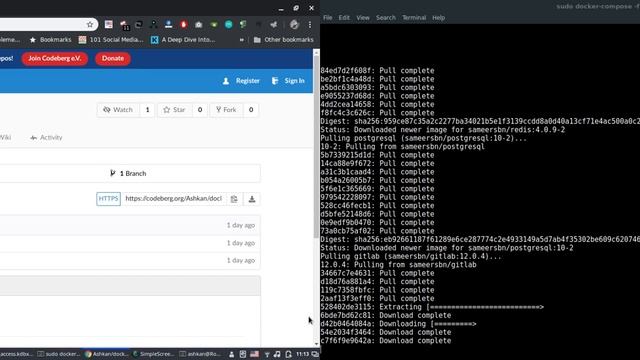Viewport: 640px width, 360px height.
Task: Click the red Donate button
Action: (x=113, y=58)
